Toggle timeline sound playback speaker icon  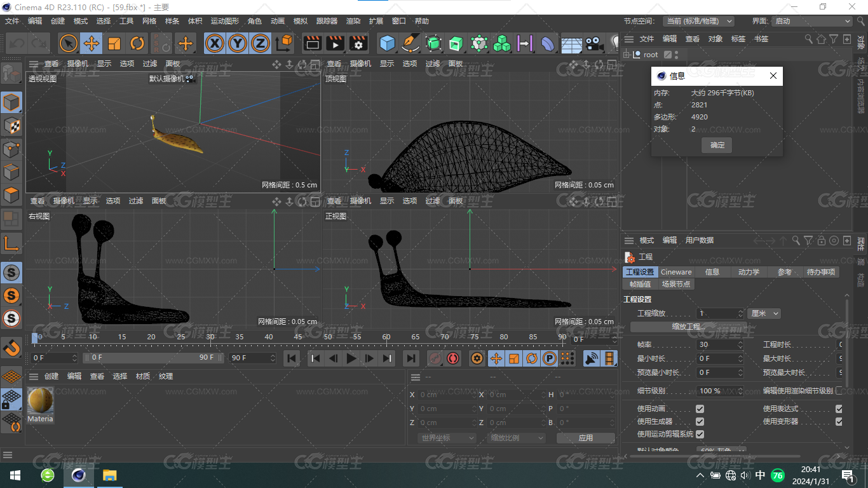tap(592, 358)
